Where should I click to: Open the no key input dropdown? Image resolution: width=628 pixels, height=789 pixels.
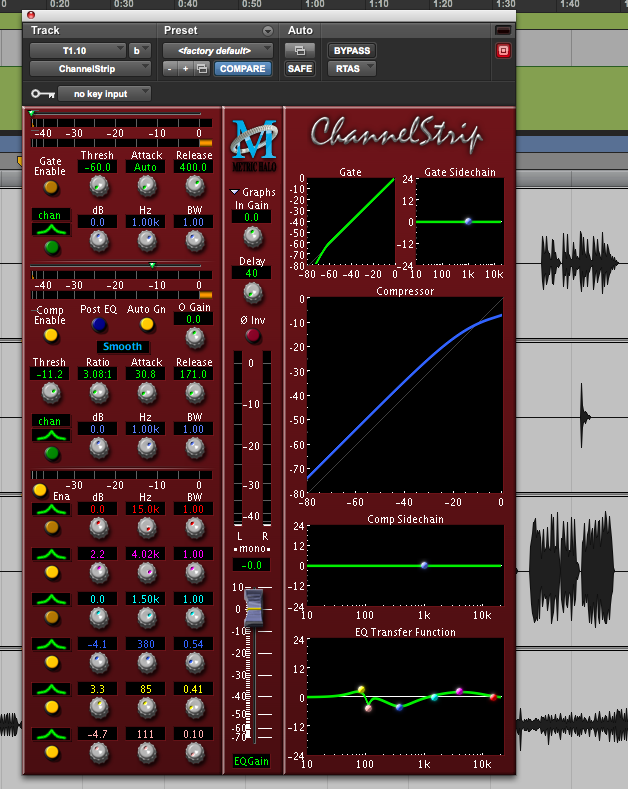coord(104,94)
